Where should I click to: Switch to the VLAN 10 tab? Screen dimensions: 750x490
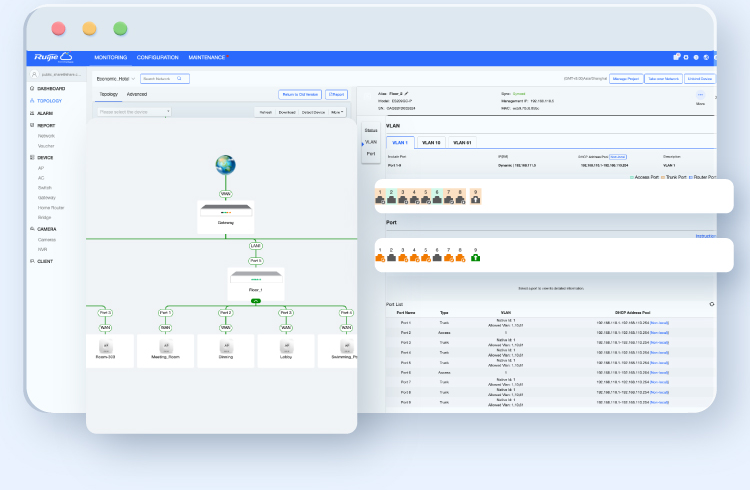tap(431, 143)
